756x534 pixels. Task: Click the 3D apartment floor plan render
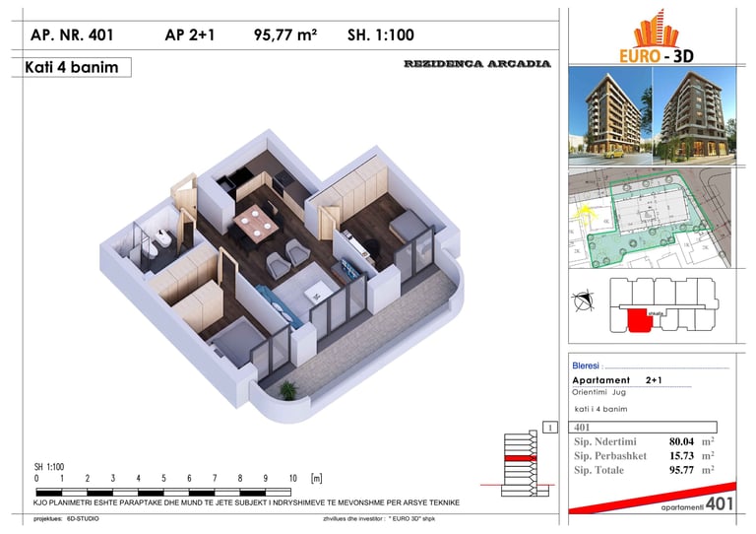click(283, 275)
